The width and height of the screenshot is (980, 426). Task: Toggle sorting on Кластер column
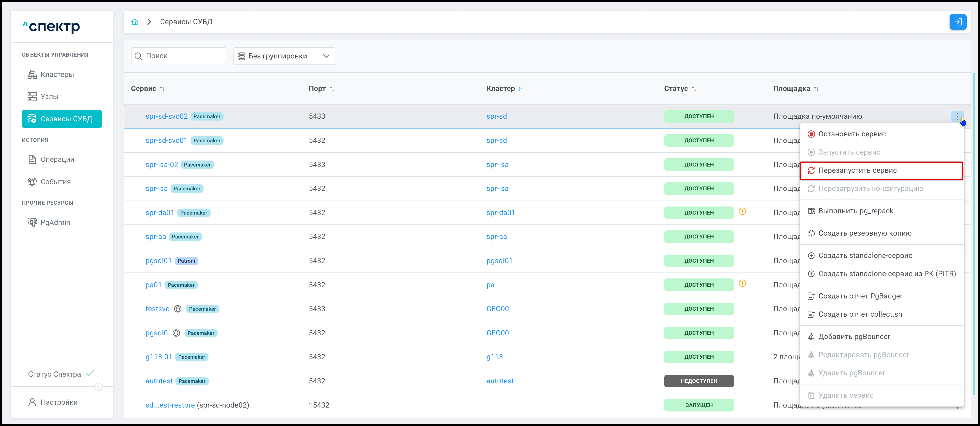(521, 89)
